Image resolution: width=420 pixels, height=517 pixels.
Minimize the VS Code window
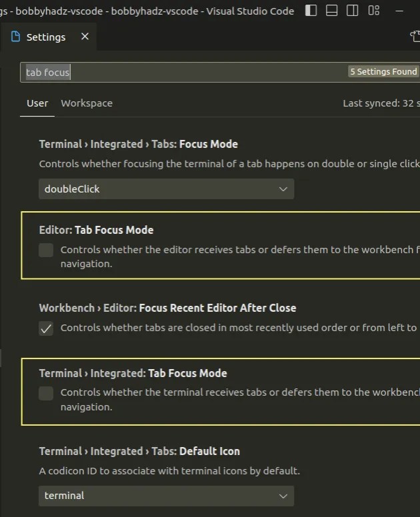pos(399,11)
